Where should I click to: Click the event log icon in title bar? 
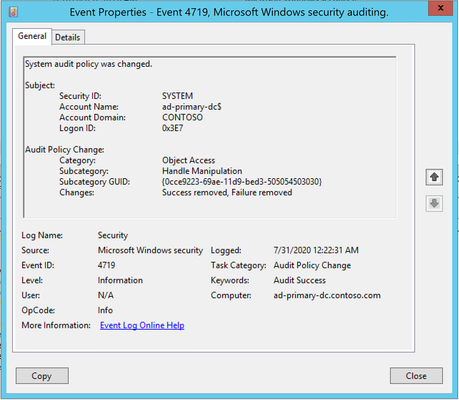tap(13, 12)
